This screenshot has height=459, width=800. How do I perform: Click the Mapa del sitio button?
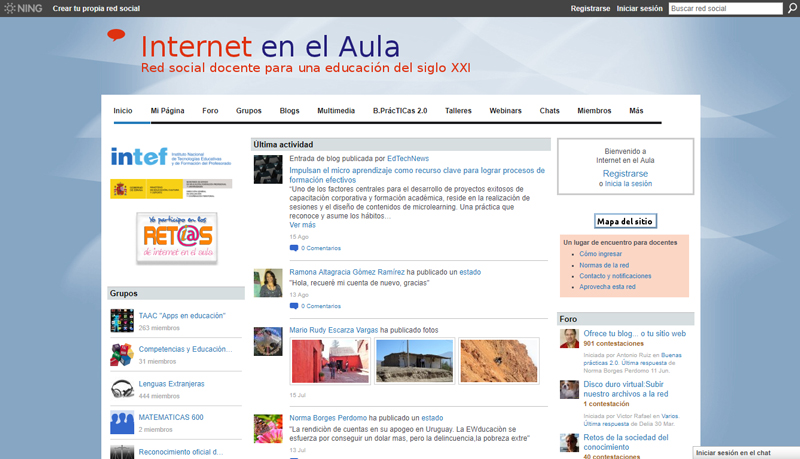(x=625, y=221)
